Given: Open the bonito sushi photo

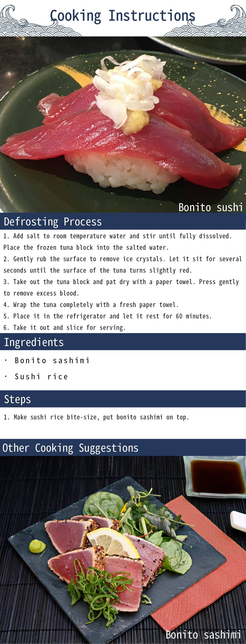Looking at the screenshot, I should pyautogui.click(x=123, y=124).
